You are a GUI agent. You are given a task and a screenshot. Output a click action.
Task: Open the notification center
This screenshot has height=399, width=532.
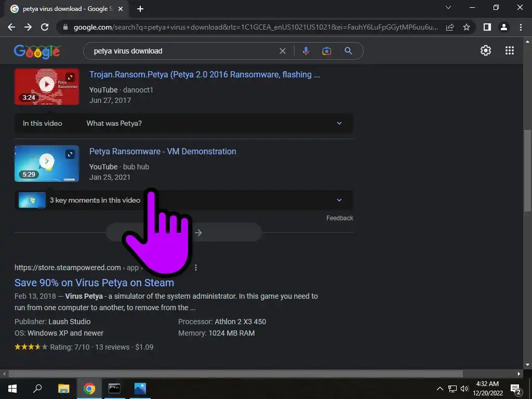click(516, 389)
